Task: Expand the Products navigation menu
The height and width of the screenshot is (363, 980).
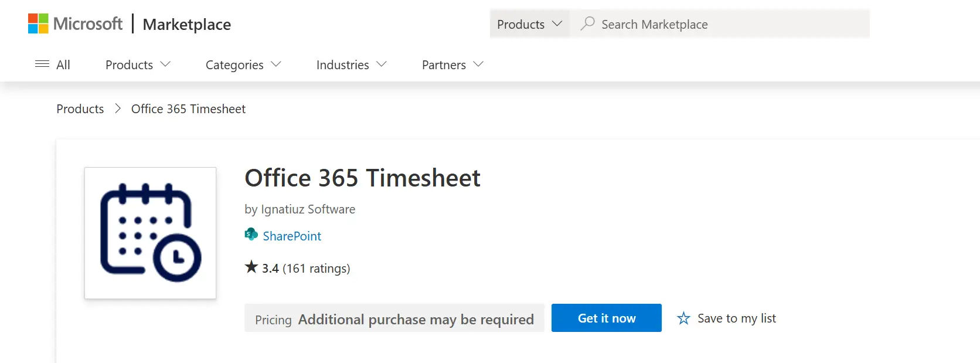Action: [x=138, y=65]
